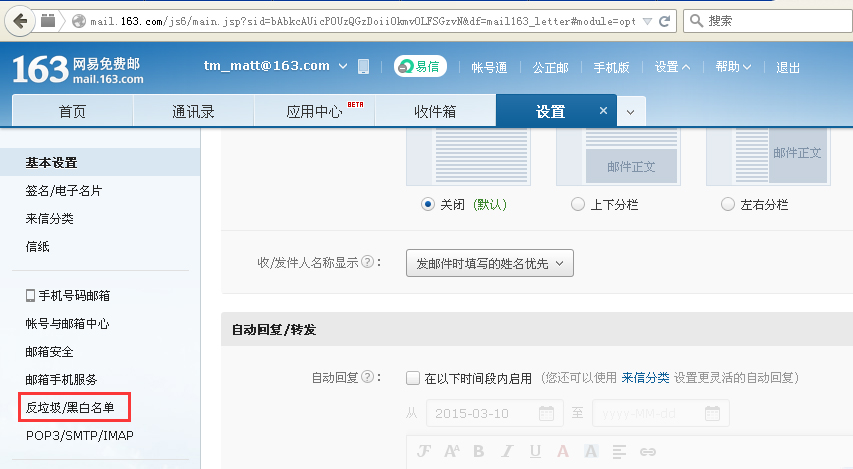Expand the 发邮件时填写的姓名优先 dropdown
Viewport: 853px width, 469px height.
click(490, 263)
